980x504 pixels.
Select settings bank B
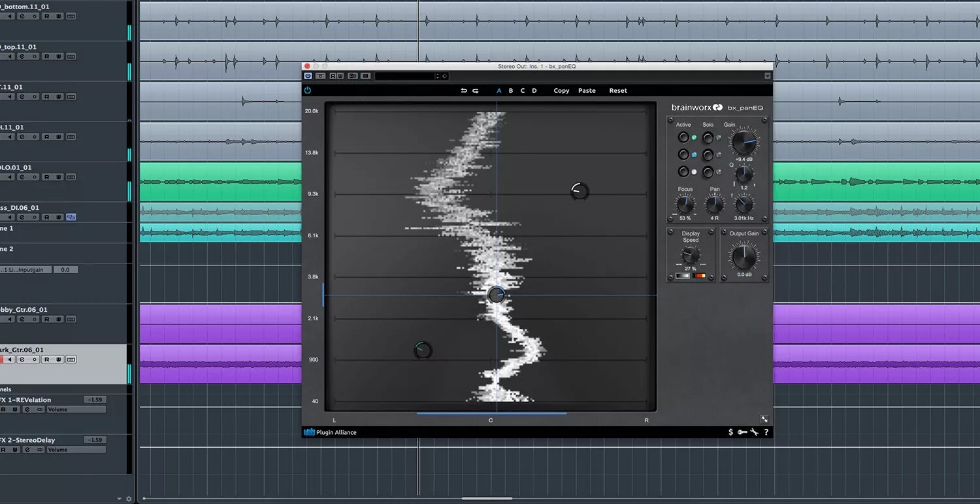[511, 91]
